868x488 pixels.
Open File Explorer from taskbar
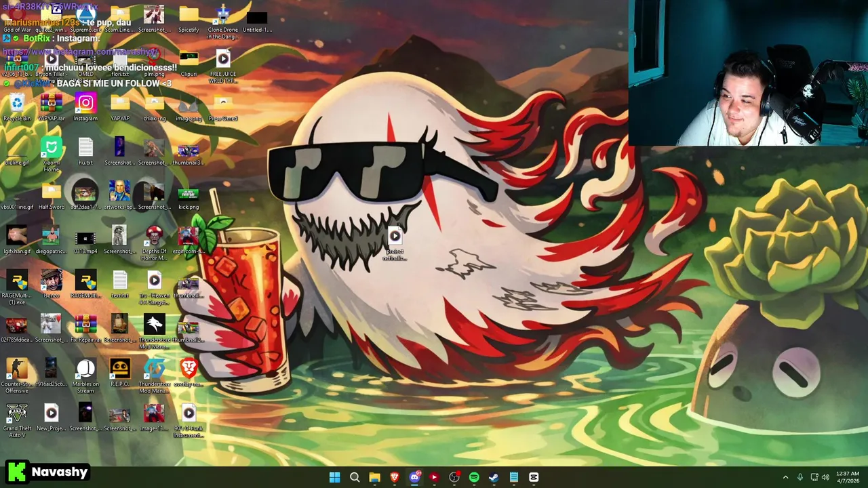tap(374, 477)
